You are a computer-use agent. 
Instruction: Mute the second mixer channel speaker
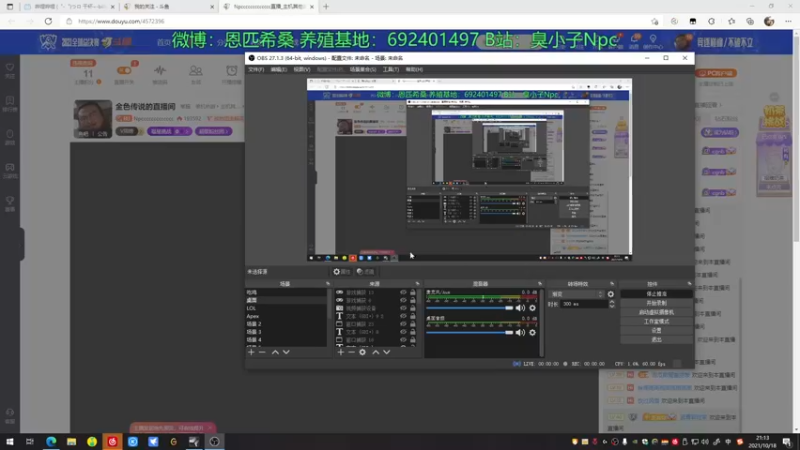(x=520, y=333)
